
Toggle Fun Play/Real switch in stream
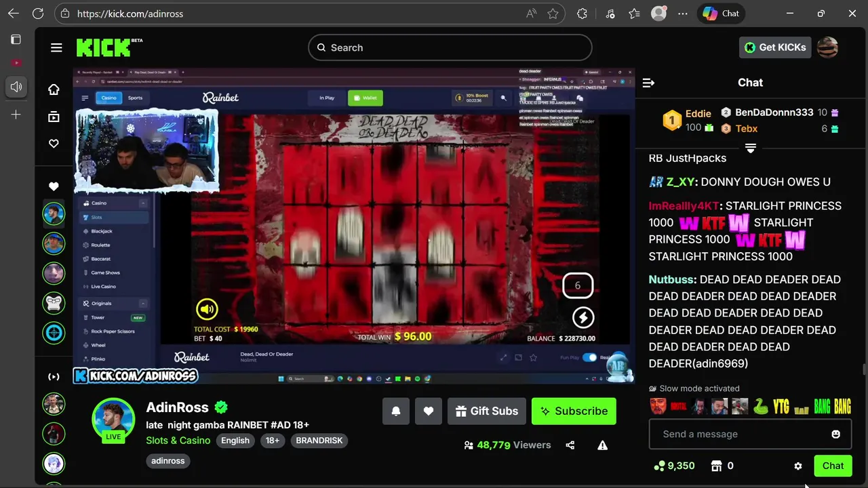tap(589, 357)
